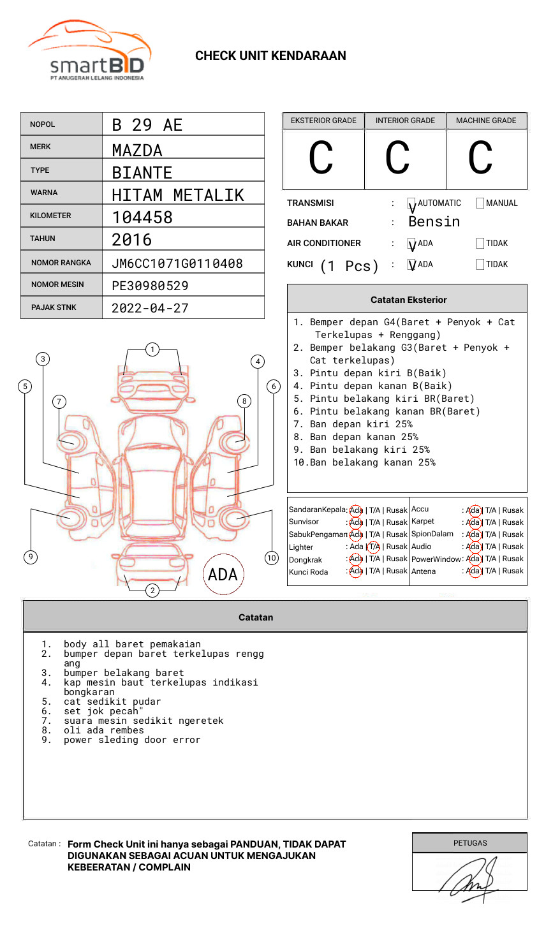Click the WARNA value HITAM METALIK
Screen dimensions: 560x926
[x=178, y=195]
